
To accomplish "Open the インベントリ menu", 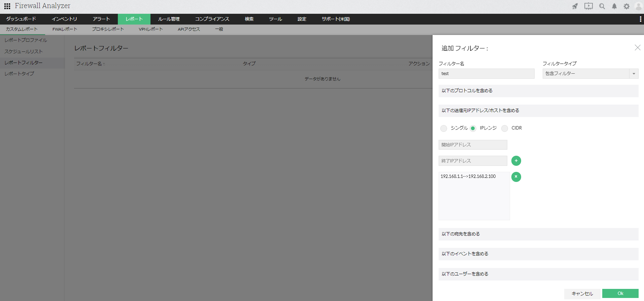I will (64, 19).
